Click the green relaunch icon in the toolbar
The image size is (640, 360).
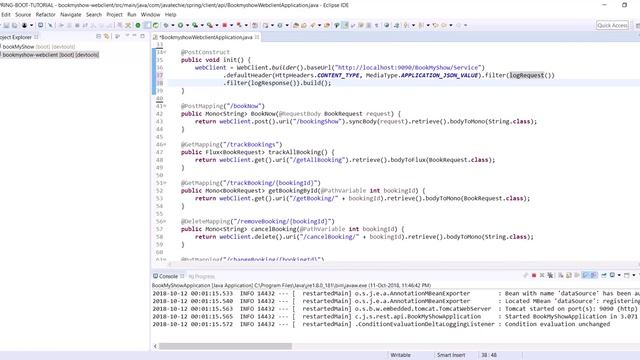pos(156,25)
